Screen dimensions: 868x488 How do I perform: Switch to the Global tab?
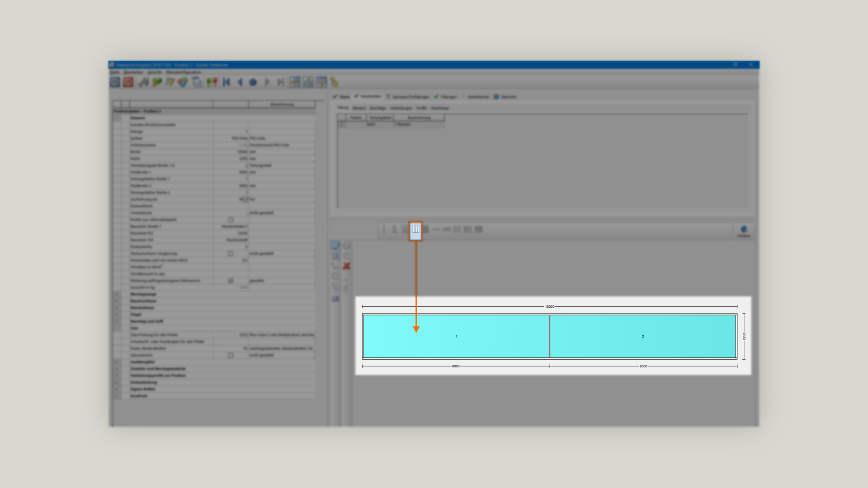tap(341, 97)
